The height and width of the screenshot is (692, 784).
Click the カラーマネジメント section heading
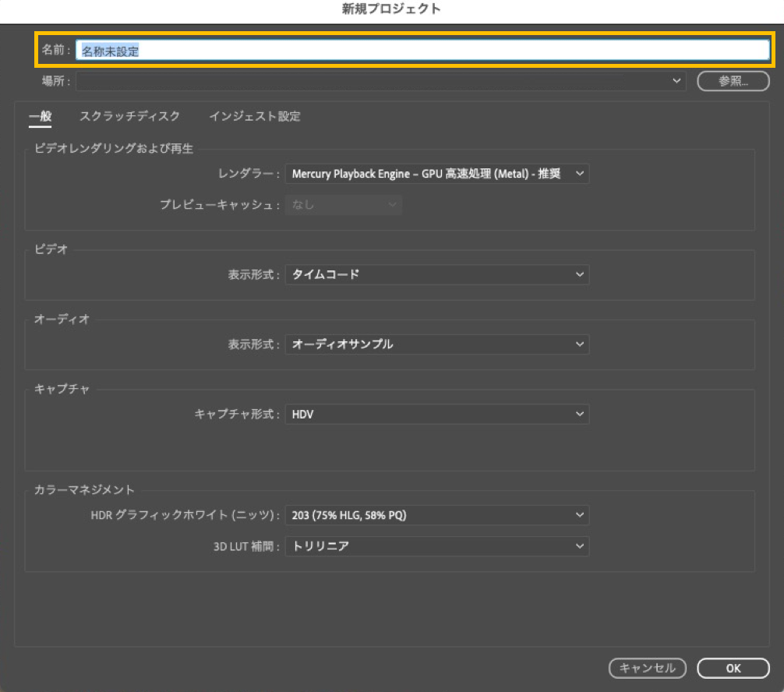coord(84,490)
